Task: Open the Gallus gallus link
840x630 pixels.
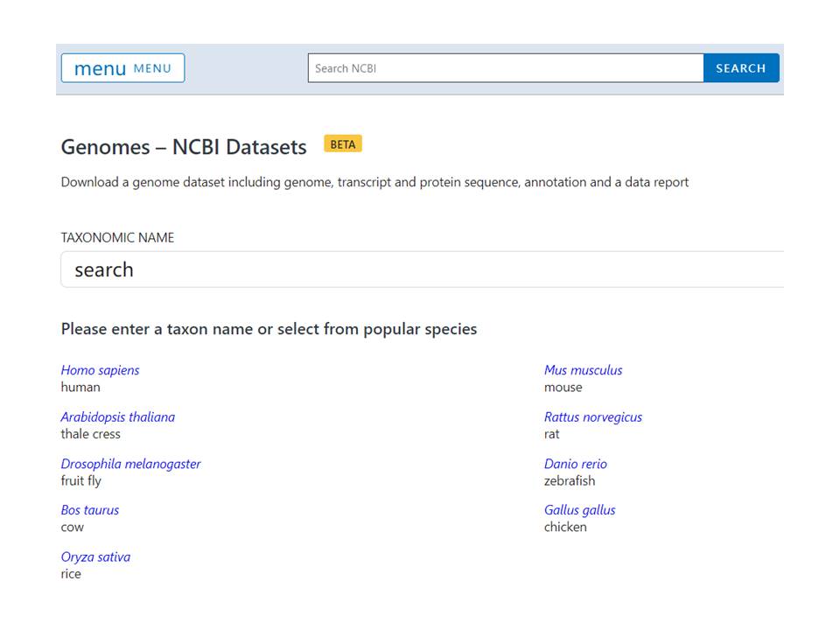Action: point(579,510)
